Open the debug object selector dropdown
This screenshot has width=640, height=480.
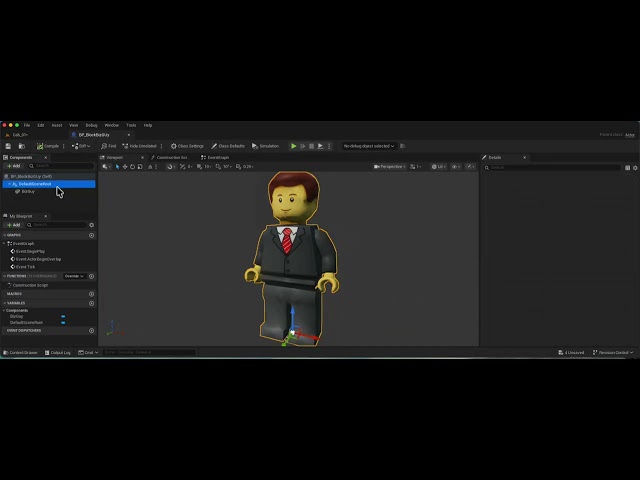(369, 146)
